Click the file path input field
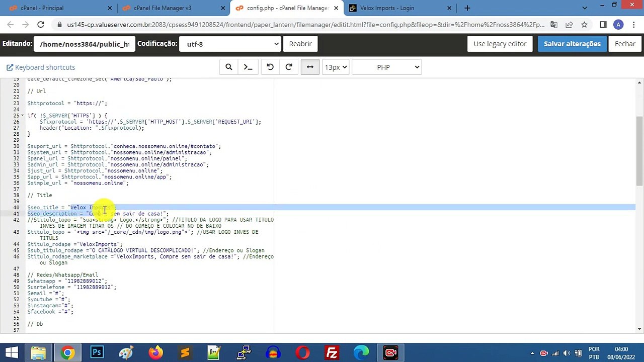The height and width of the screenshot is (362, 644). tap(84, 44)
